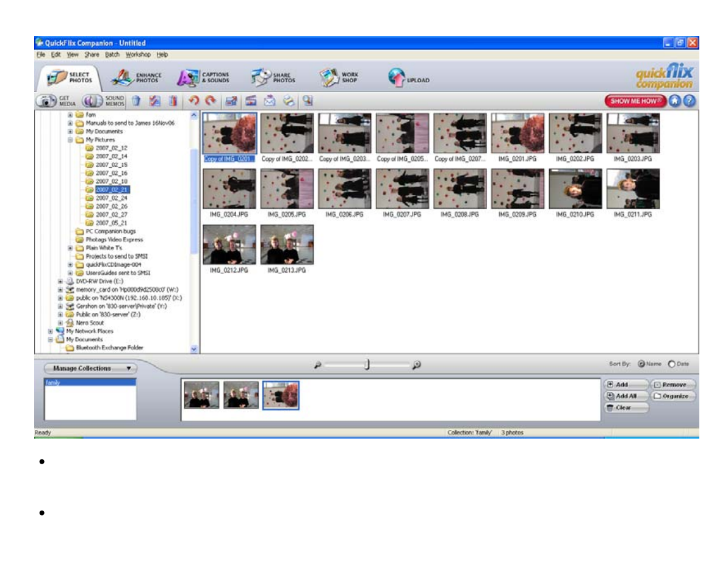Open the Select Photos tab

click(69, 77)
